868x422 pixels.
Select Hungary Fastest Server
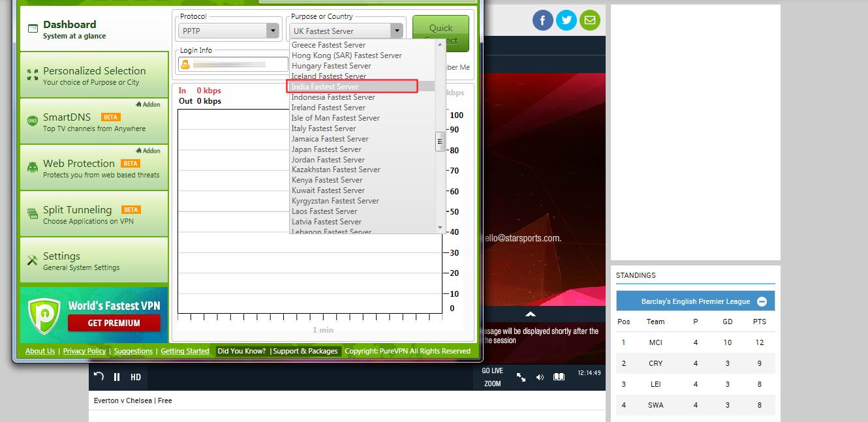(x=362, y=66)
